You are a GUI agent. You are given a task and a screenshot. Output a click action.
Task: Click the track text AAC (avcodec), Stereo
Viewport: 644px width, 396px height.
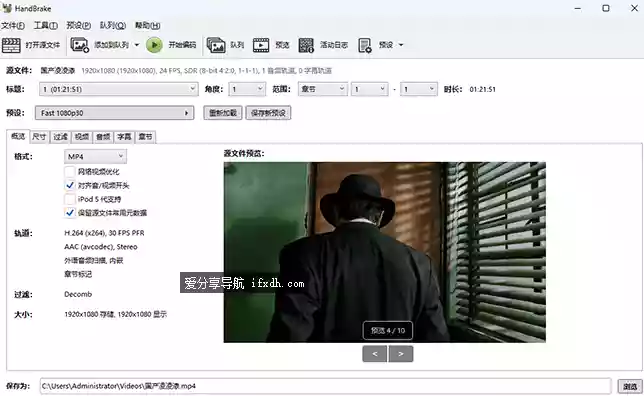coord(101,247)
